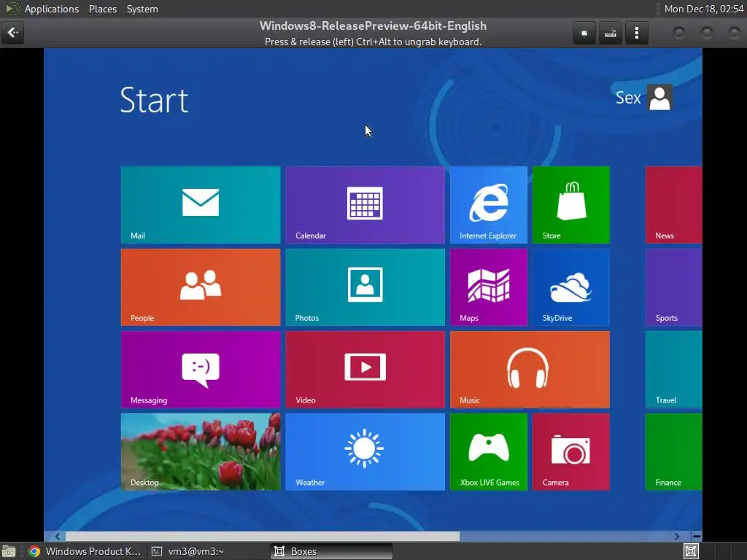Open the Music tile
Viewport: 747px width, 560px height.
point(530,370)
